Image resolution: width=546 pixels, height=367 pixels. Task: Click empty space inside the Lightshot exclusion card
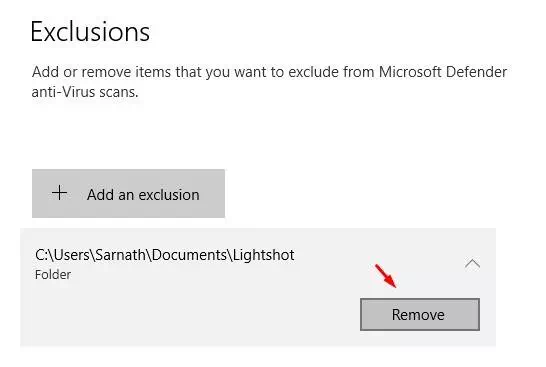pyautogui.click(x=195, y=313)
